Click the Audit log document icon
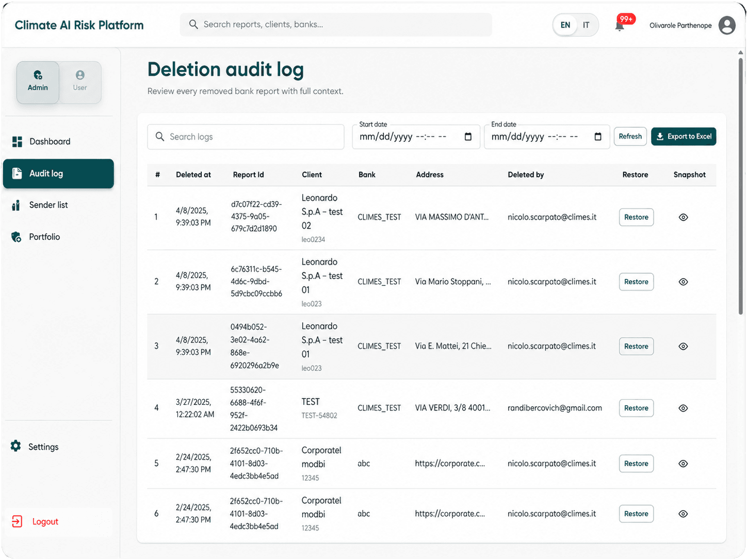Viewport: 747px width, 560px height. (x=17, y=173)
